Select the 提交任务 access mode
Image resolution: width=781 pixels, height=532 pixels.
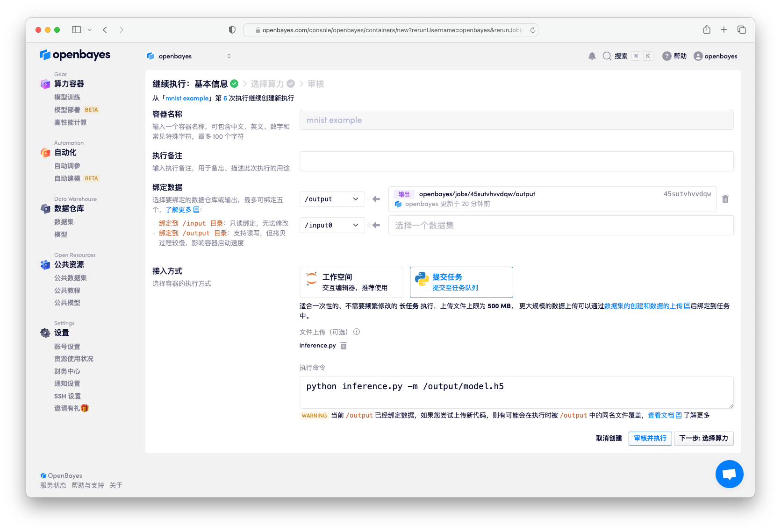pos(461,282)
